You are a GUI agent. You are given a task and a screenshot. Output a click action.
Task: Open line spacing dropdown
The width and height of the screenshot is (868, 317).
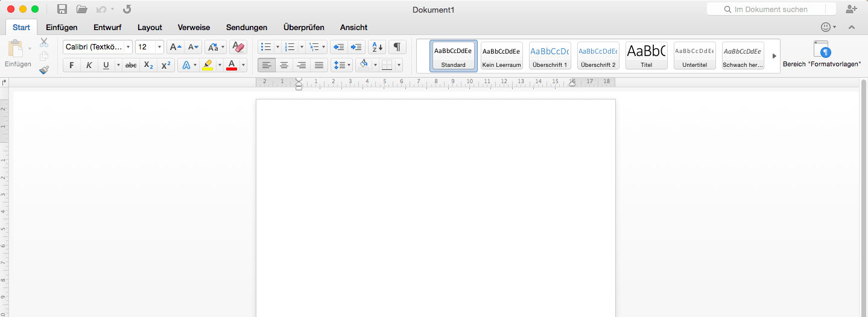pos(341,65)
